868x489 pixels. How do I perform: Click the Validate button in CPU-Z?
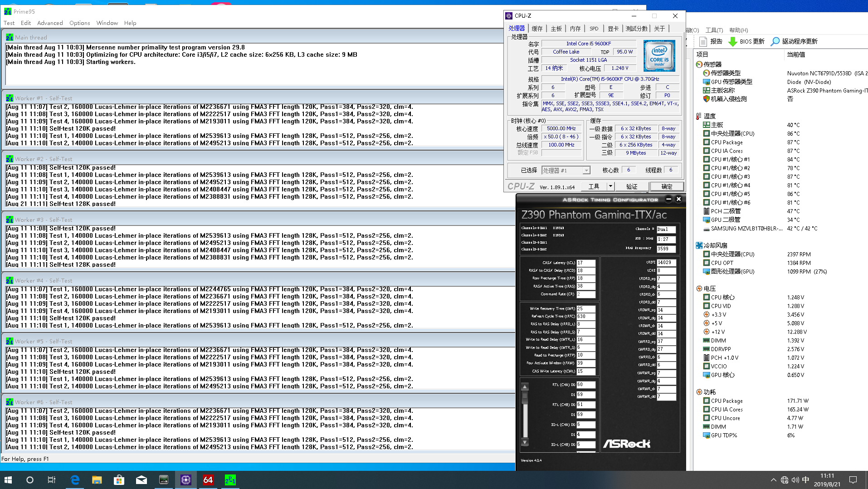[x=631, y=186]
